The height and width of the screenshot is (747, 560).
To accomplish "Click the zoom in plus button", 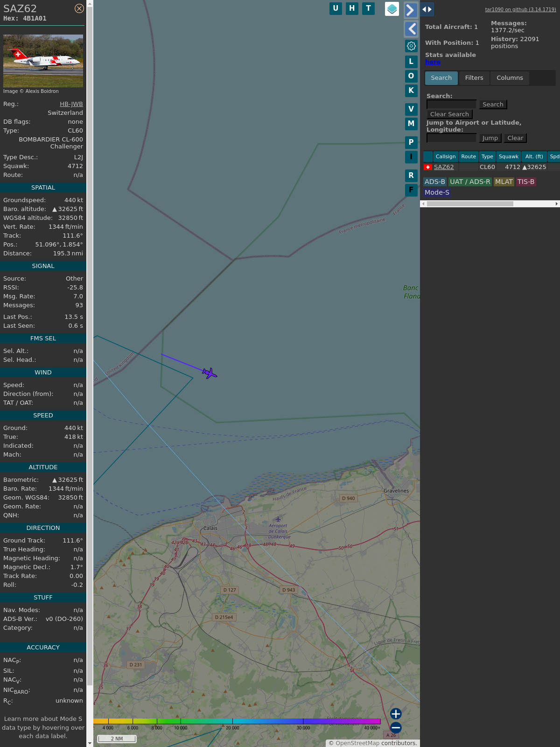I will pos(396,713).
